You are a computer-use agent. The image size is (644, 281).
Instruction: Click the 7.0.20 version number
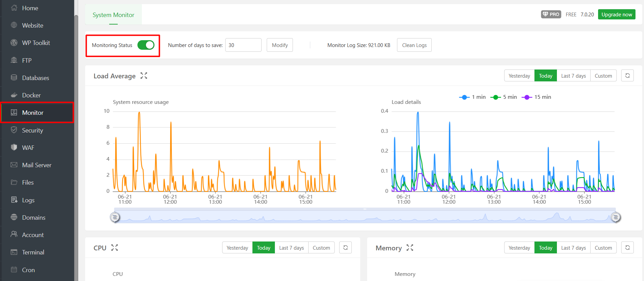pos(587,14)
